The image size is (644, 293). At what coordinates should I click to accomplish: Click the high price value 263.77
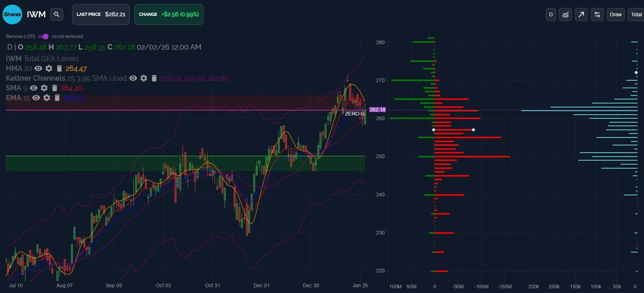click(66, 47)
